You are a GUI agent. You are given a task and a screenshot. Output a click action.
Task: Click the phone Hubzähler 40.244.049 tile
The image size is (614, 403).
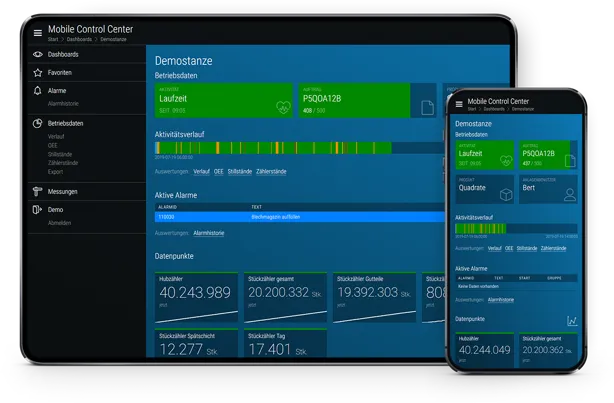[x=484, y=350]
